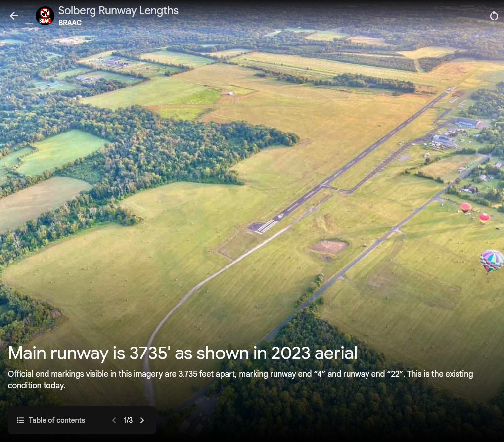
Task: Tap the circular BRAAC emblem avatar
Action: (45, 15)
